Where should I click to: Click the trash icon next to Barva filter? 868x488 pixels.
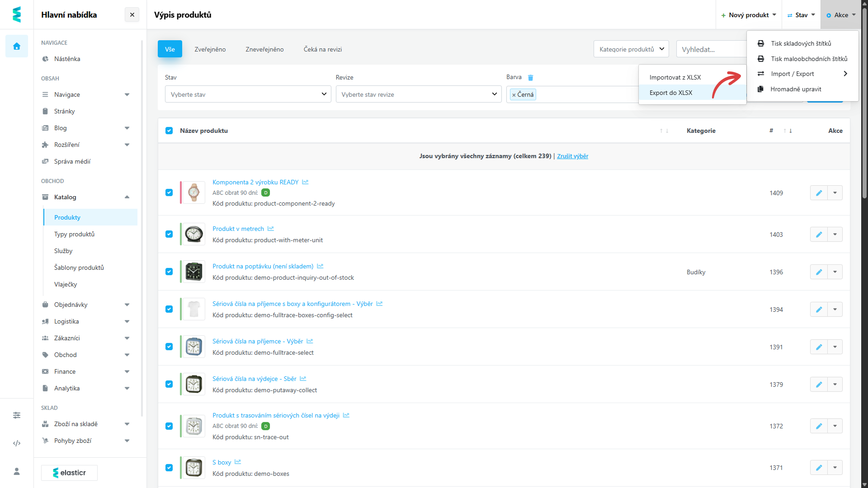pyautogui.click(x=531, y=78)
